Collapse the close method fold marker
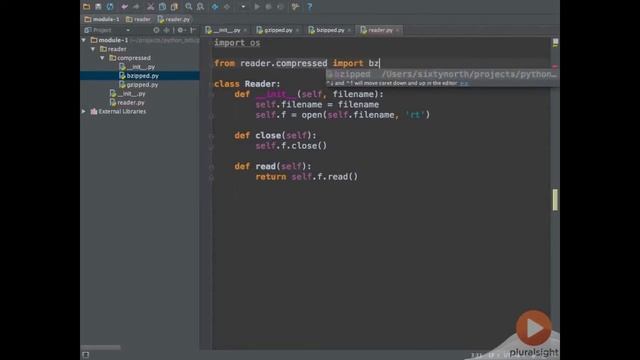 211,136
